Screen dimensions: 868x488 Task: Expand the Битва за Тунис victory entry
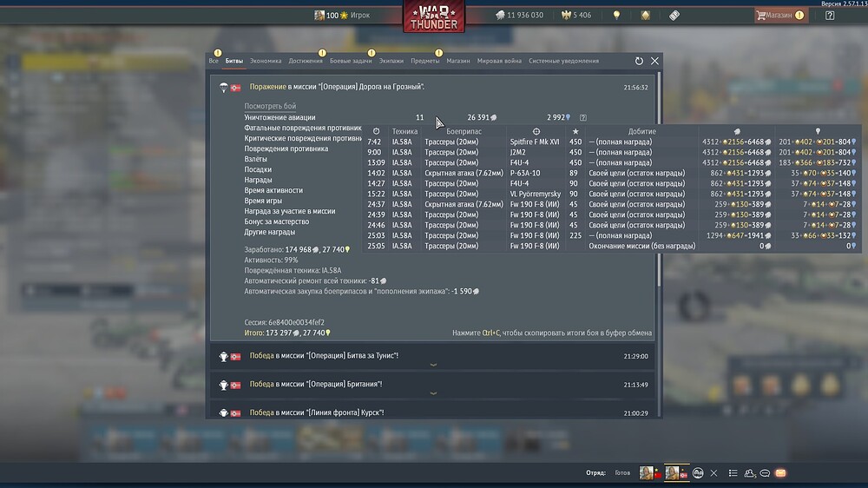pos(433,356)
